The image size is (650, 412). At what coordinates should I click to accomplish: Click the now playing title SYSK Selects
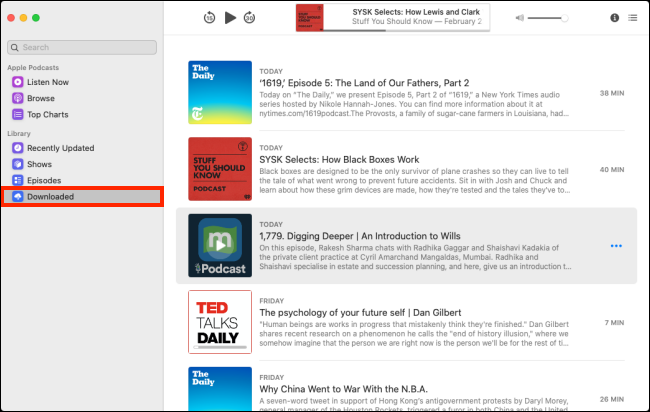pyautogui.click(x=416, y=12)
